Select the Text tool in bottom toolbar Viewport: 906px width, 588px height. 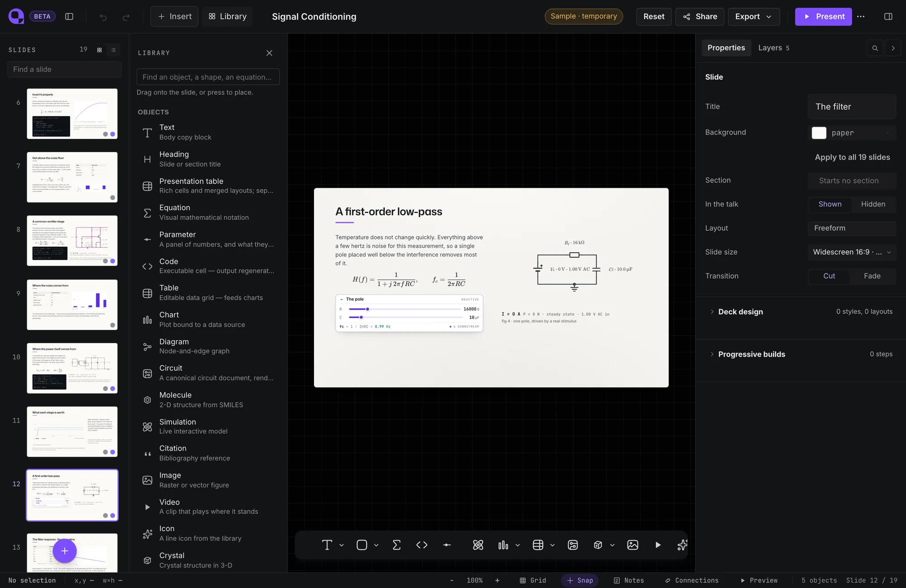[327, 545]
